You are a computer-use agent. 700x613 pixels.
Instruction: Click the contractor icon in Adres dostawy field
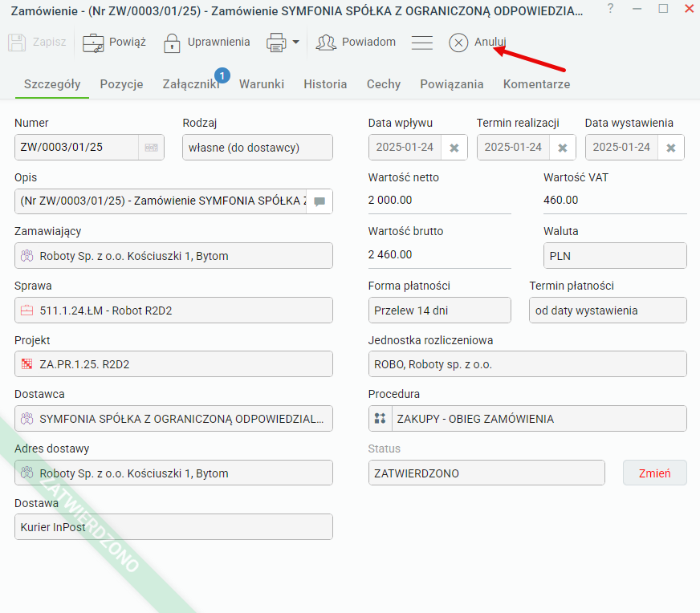[26, 473]
